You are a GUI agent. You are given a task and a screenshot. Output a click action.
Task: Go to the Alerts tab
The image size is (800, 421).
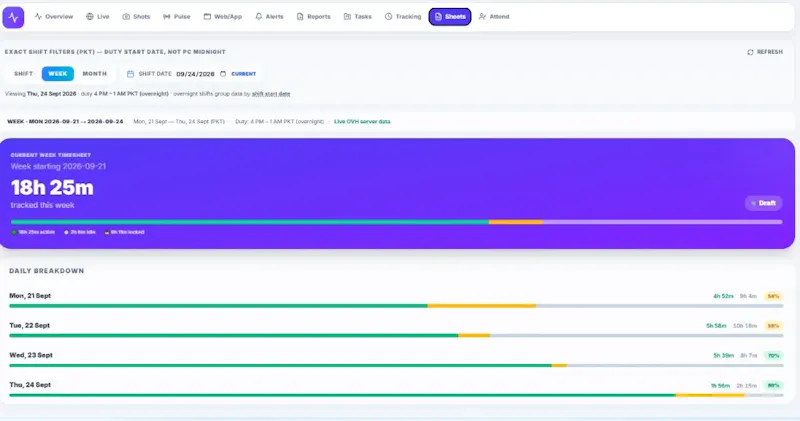[x=269, y=17]
